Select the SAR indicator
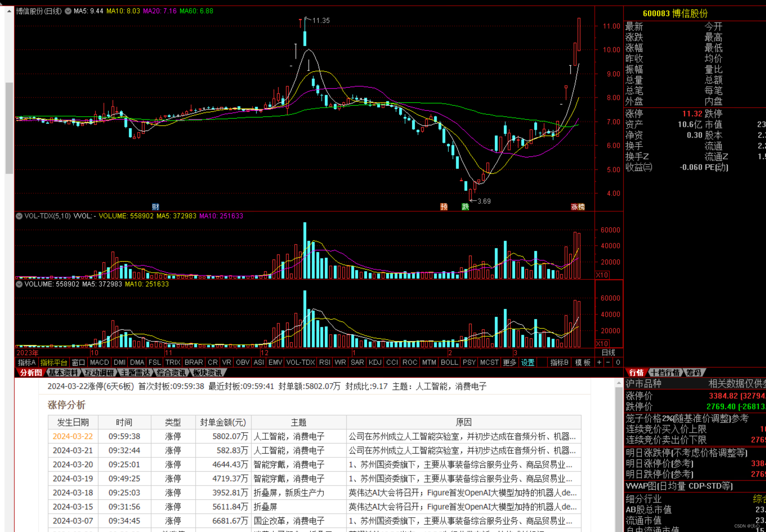 pyautogui.click(x=357, y=362)
